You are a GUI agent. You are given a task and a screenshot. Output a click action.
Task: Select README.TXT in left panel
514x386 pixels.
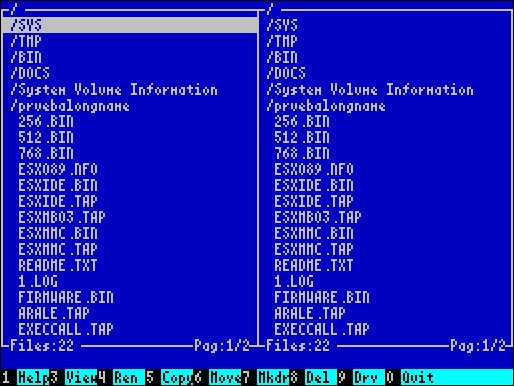[58, 265]
